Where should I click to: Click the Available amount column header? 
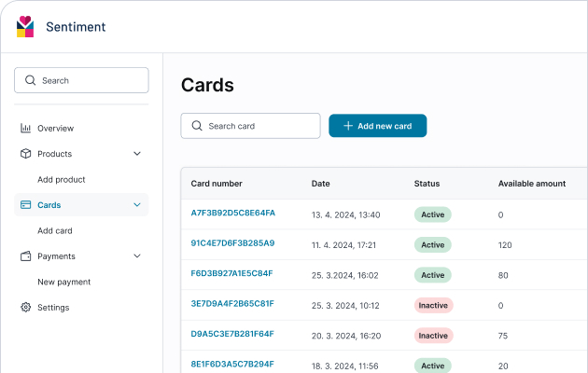pos(532,184)
